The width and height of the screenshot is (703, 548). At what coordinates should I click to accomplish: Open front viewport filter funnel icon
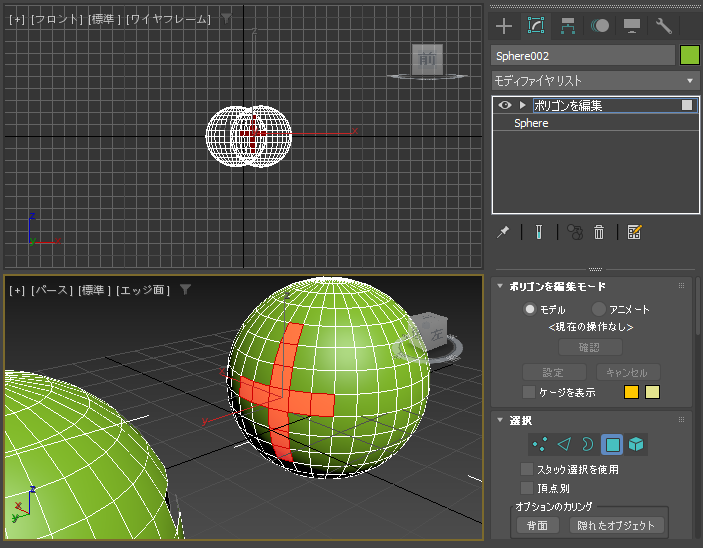(226, 18)
